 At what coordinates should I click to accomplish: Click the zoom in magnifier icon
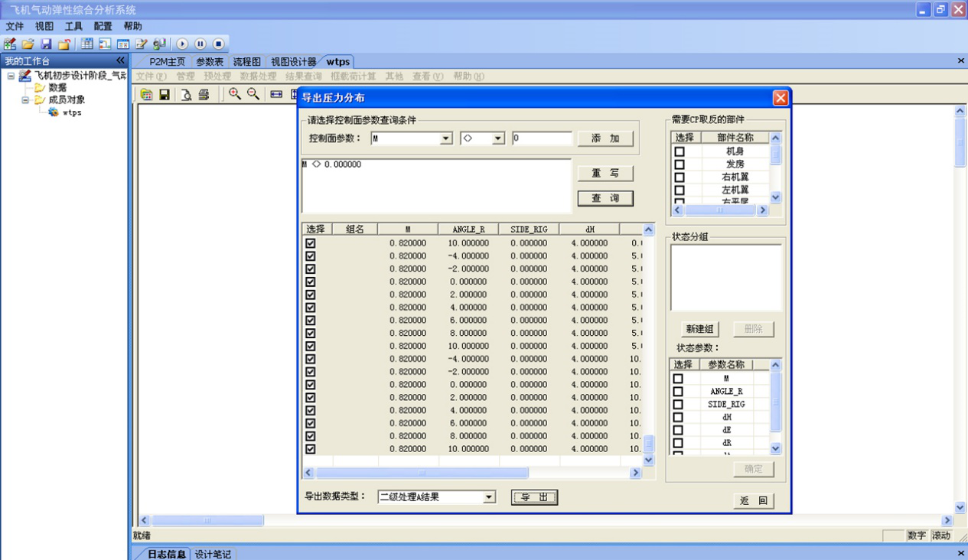point(235,94)
